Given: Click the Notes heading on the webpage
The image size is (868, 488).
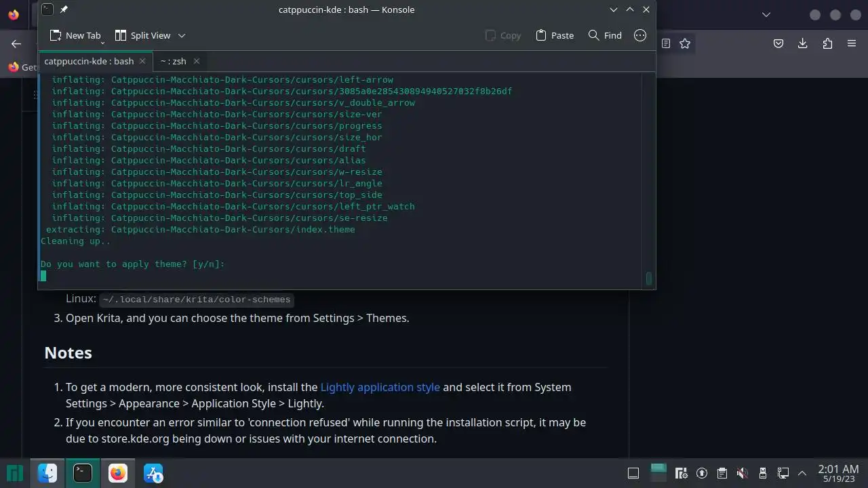Looking at the screenshot, I should (x=68, y=352).
